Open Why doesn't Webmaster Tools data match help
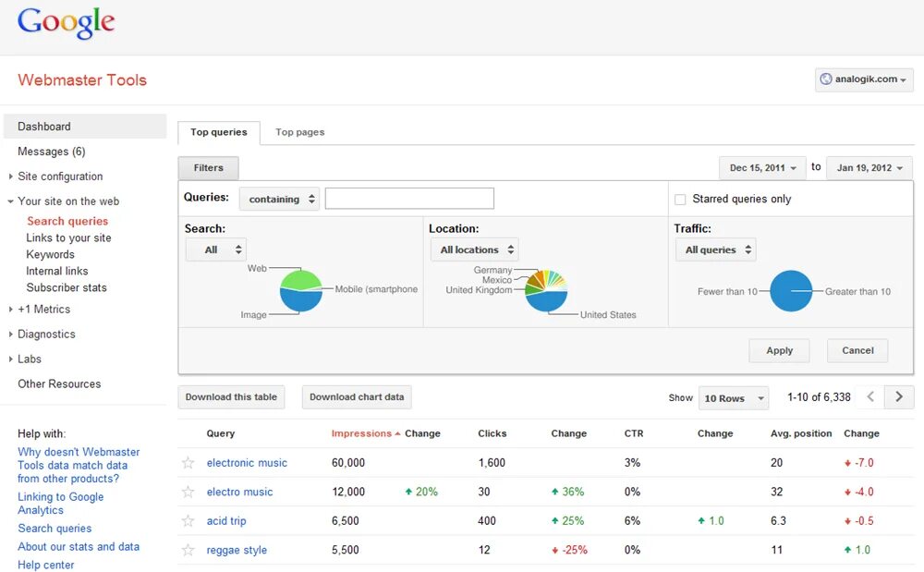Screen dimensions: 924x572 click(79, 466)
